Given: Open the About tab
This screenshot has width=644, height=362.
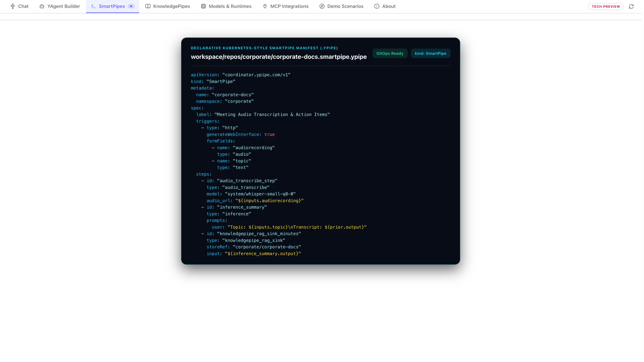Looking at the screenshot, I should click(x=385, y=6).
